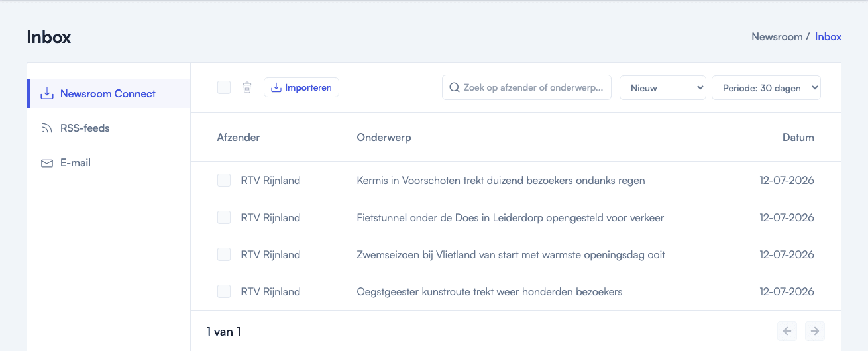Click the Importeren button

click(301, 87)
